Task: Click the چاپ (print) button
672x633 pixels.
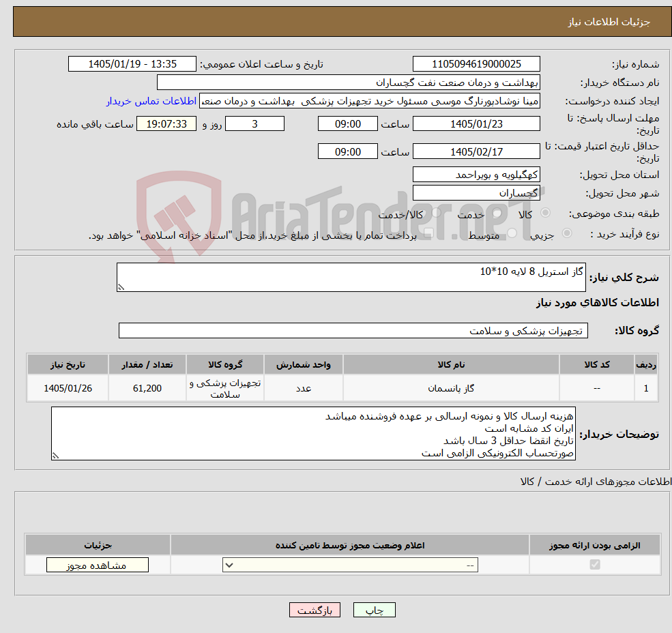Action: coord(374,610)
